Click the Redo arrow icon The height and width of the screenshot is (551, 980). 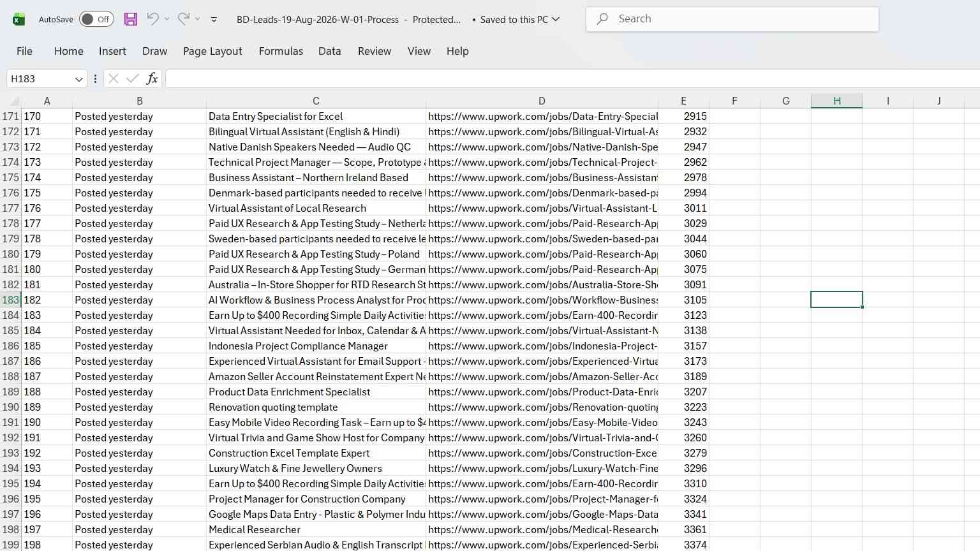[183, 19]
